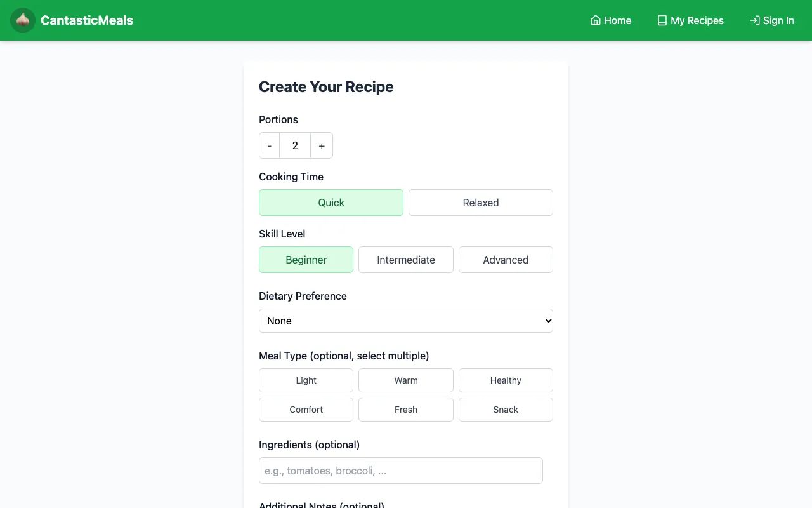Click the Create Your Recipe heading
812x508 pixels.
326,87
